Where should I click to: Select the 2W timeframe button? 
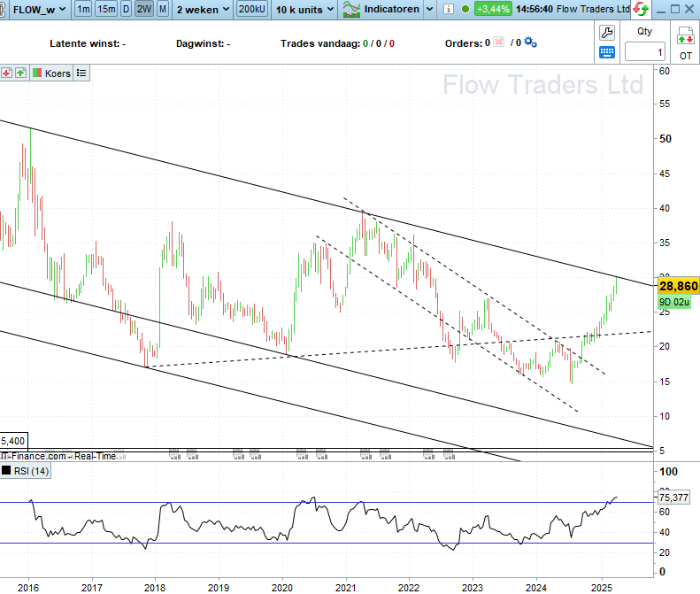tap(143, 9)
